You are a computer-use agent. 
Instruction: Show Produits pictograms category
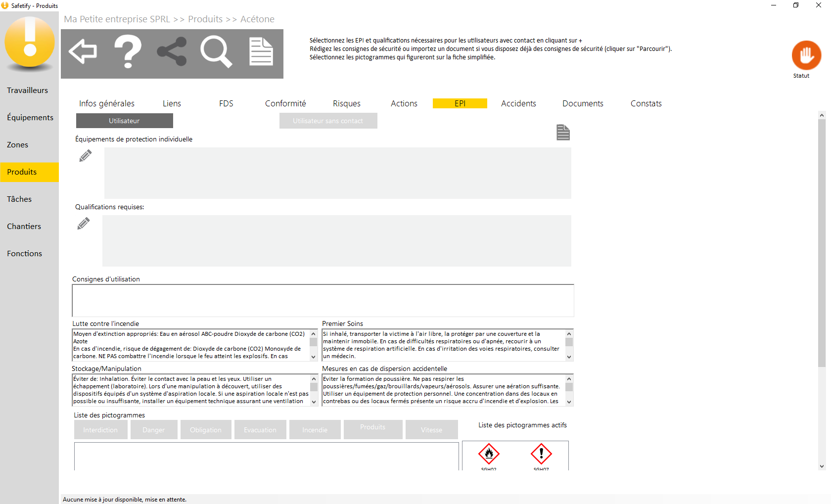tap(373, 430)
